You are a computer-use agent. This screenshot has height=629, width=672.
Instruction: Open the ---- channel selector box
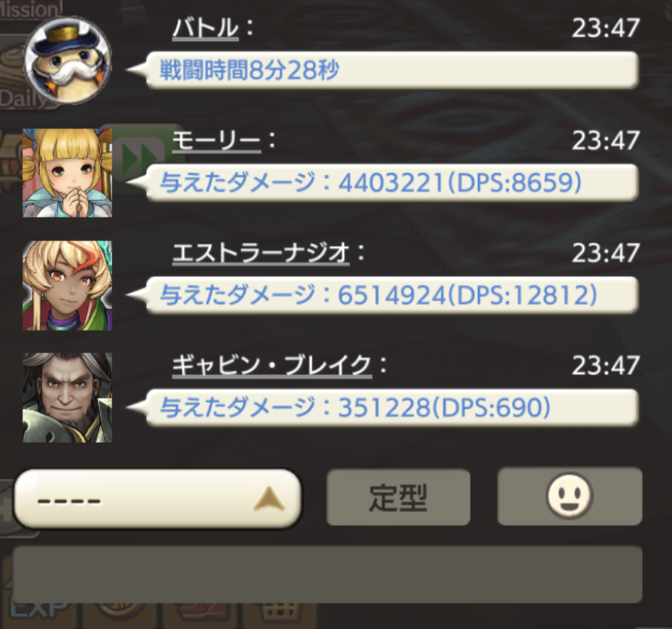[x=157, y=498]
